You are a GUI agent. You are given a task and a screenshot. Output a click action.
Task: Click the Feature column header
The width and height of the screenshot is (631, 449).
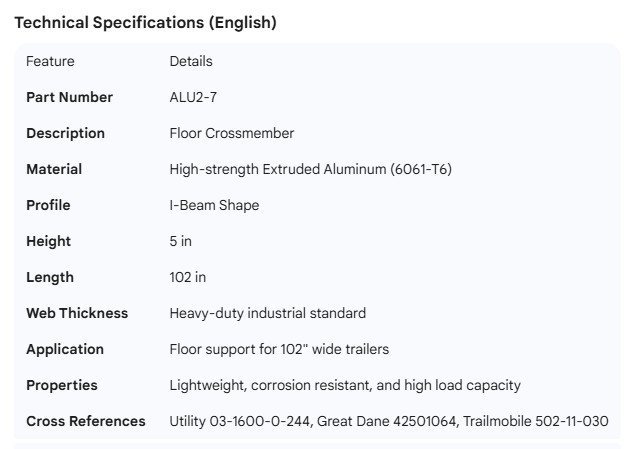click(50, 61)
